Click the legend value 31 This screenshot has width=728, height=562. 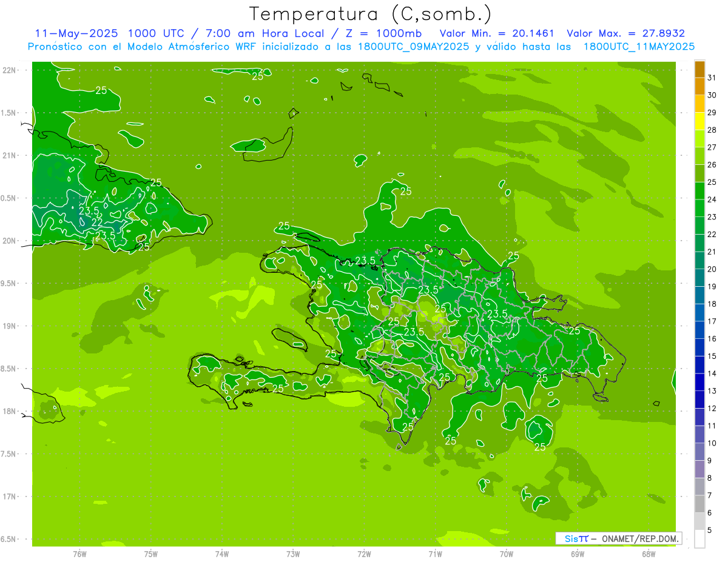tap(712, 77)
